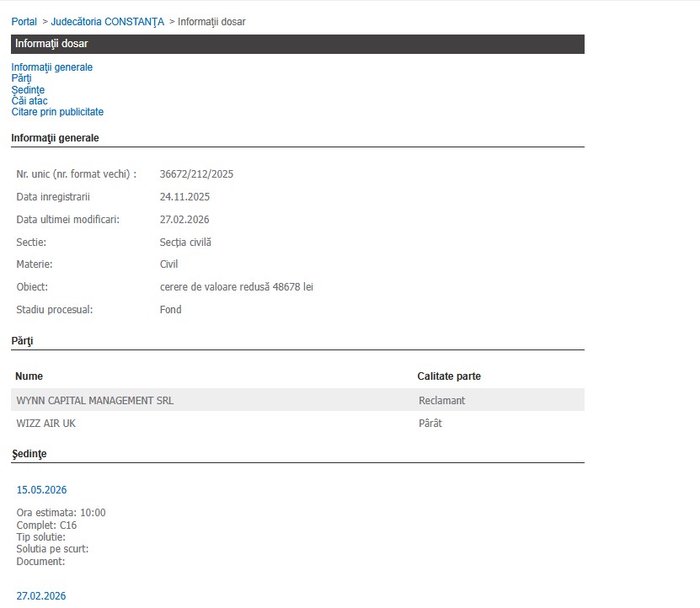This screenshot has width=700, height=608.
Task: Open the Portal breadcrumb link
Action: 24,22
